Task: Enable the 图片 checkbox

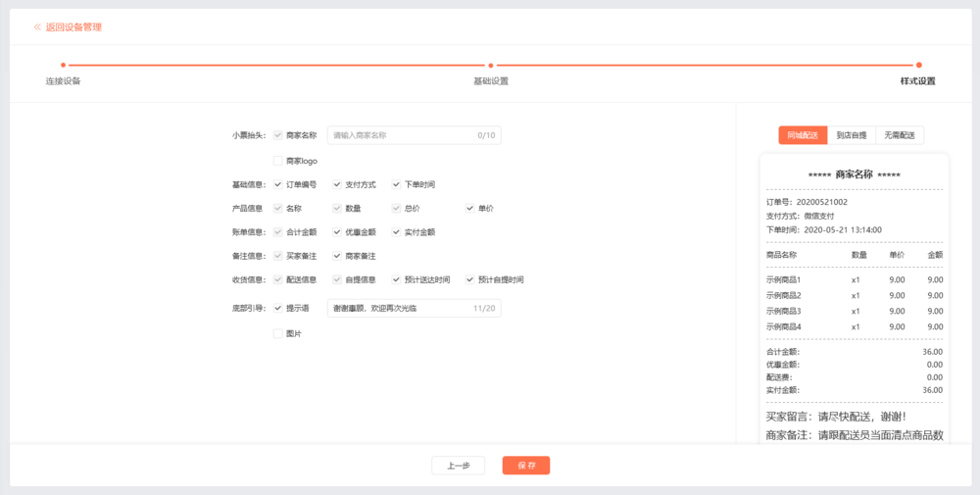Action: click(278, 333)
